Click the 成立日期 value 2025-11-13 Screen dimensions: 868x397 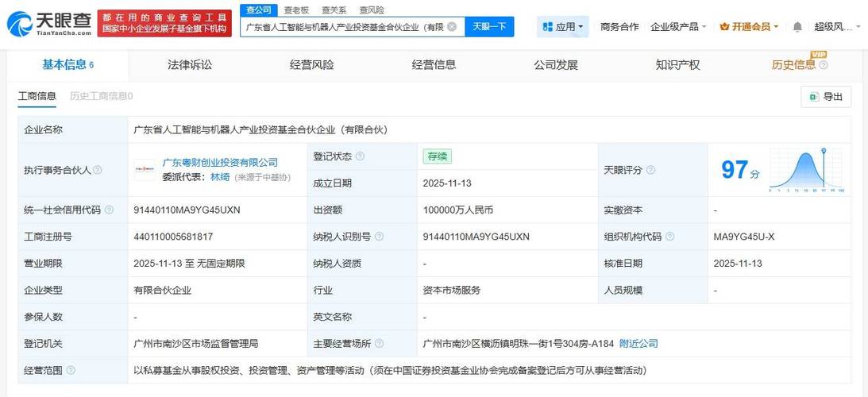[x=447, y=183]
